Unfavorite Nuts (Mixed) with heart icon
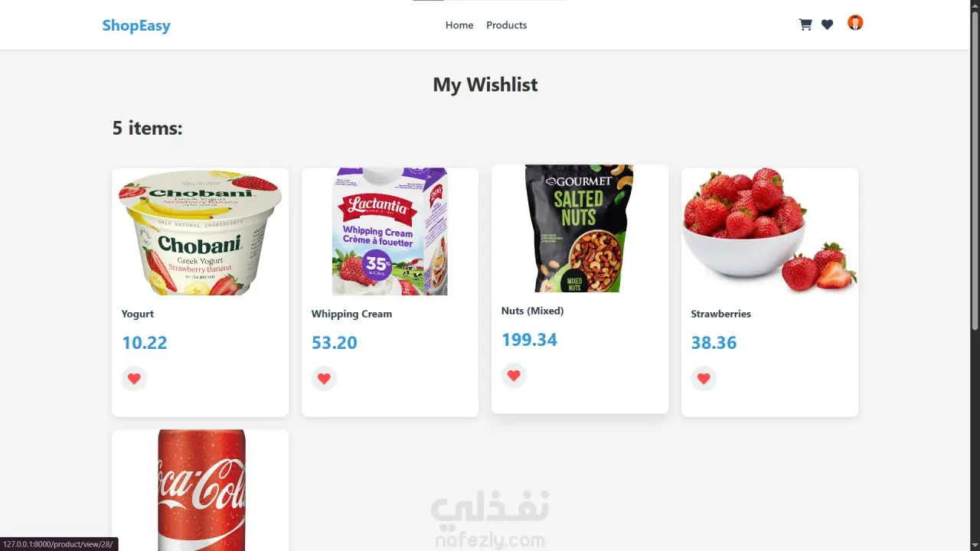This screenshot has width=980, height=551. click(x=514, y=375)
